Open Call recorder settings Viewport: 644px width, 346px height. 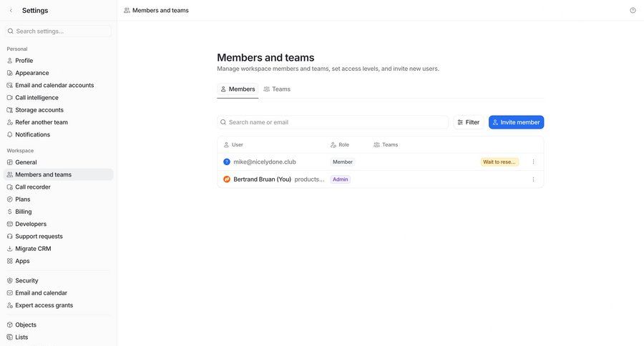point(33,187)
